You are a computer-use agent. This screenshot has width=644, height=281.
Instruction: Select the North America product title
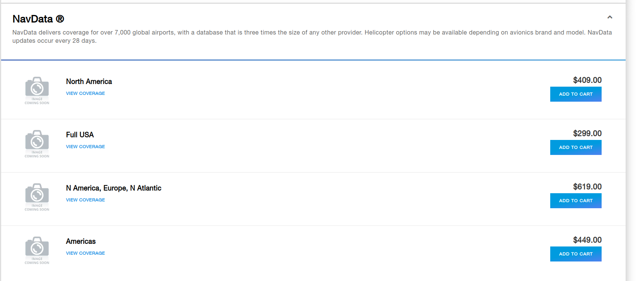click(89, 81)
